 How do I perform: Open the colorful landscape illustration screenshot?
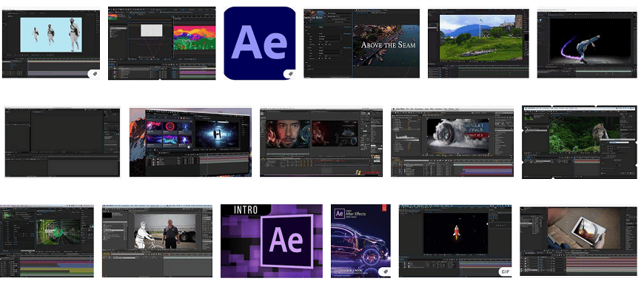[162, 43]
